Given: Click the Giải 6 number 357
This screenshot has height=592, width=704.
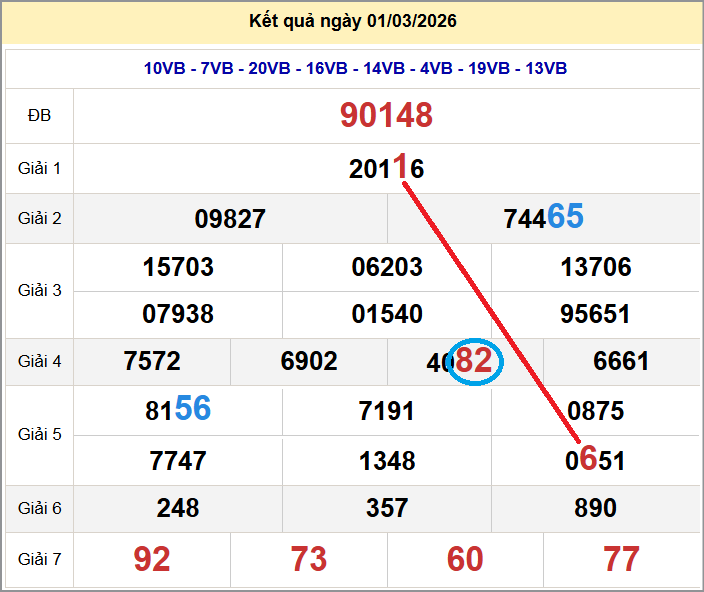Looking at the screenshot, I should click(387, 508).
